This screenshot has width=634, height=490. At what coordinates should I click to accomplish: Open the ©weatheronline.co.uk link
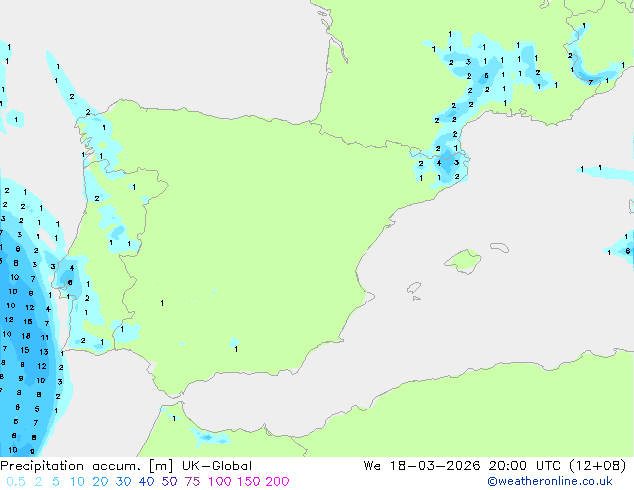click(550, 481)
